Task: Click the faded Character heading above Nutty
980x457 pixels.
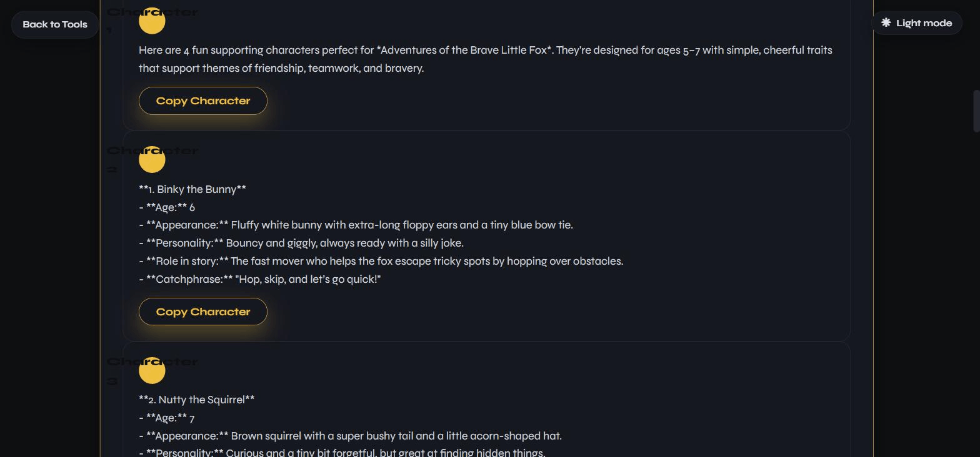Action: tap(152, 371)
